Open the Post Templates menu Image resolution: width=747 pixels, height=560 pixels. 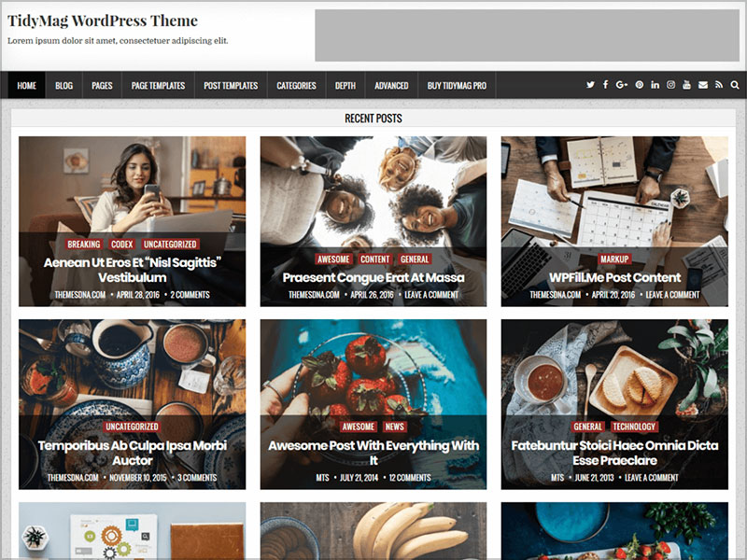pyautogui.click(x=231, y=85)
